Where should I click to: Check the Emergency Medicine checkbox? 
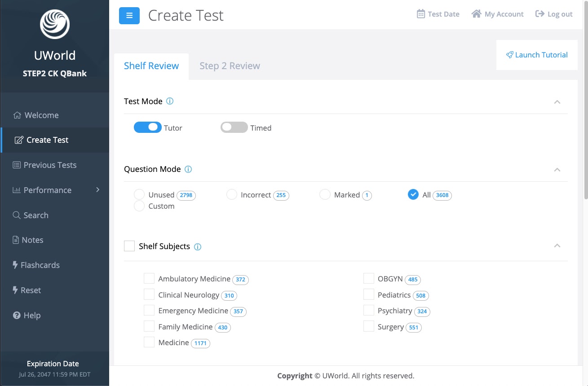[x=149, y=310]
